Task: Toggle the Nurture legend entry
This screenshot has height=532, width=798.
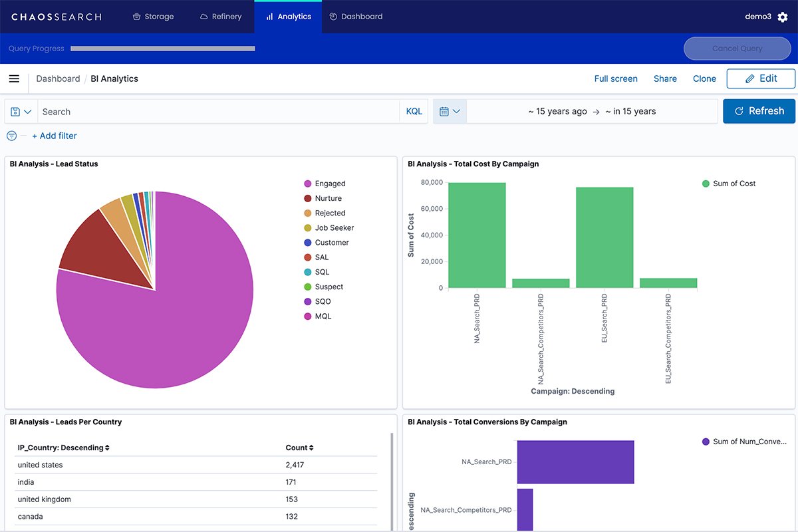Action: point(328,198)
